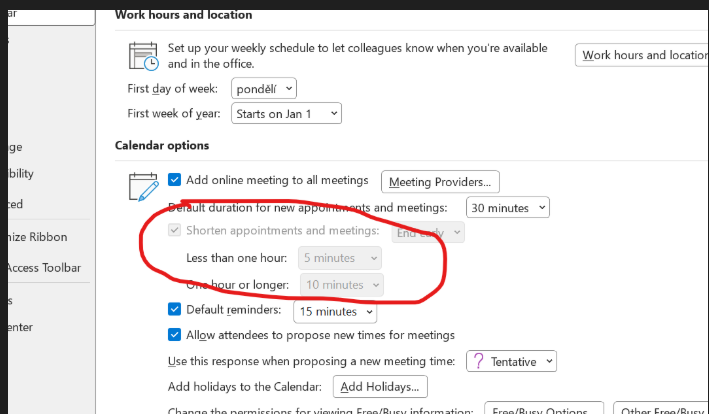
Task: Open the First day of week dropdown
Action: 264,89
